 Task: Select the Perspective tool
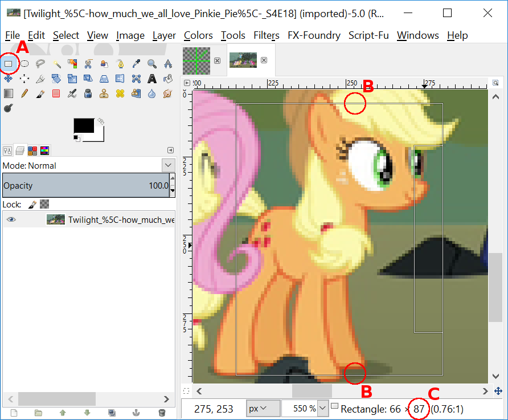pos(104,79)
